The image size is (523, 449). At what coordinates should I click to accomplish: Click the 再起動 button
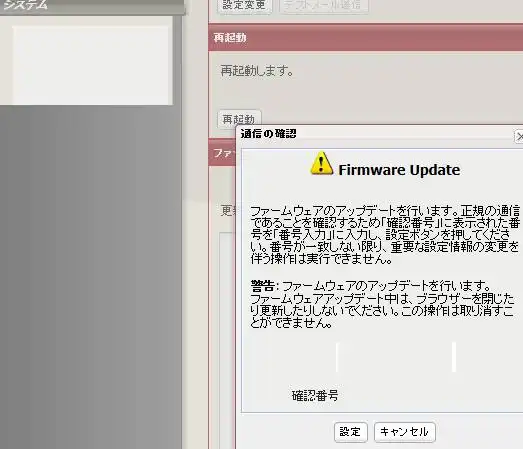239,119
